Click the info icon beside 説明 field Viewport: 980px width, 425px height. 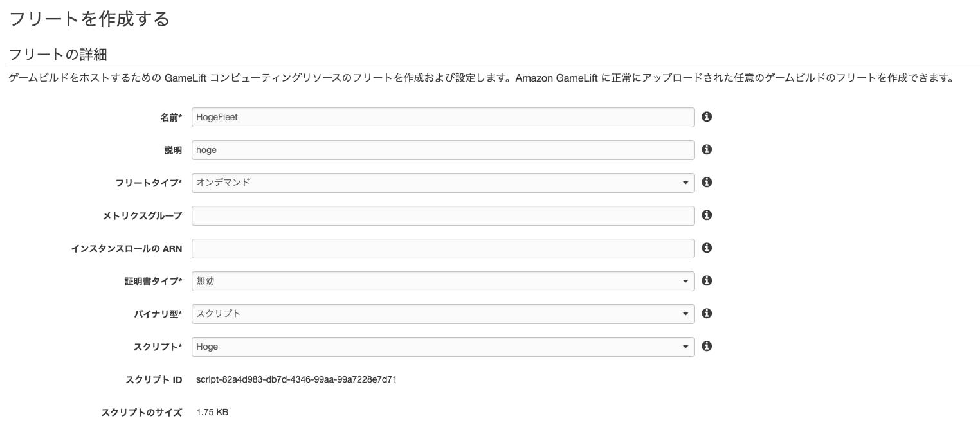coord(706,149)
